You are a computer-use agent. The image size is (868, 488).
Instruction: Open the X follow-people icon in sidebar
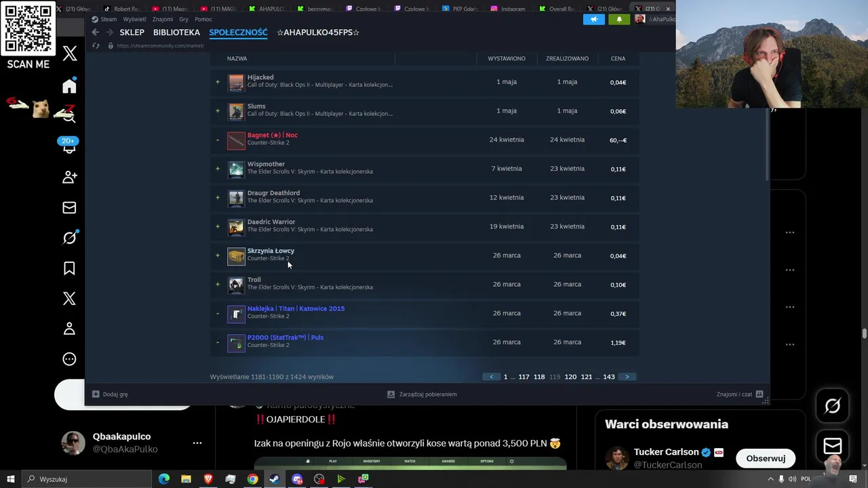click(x=69, y=177)
